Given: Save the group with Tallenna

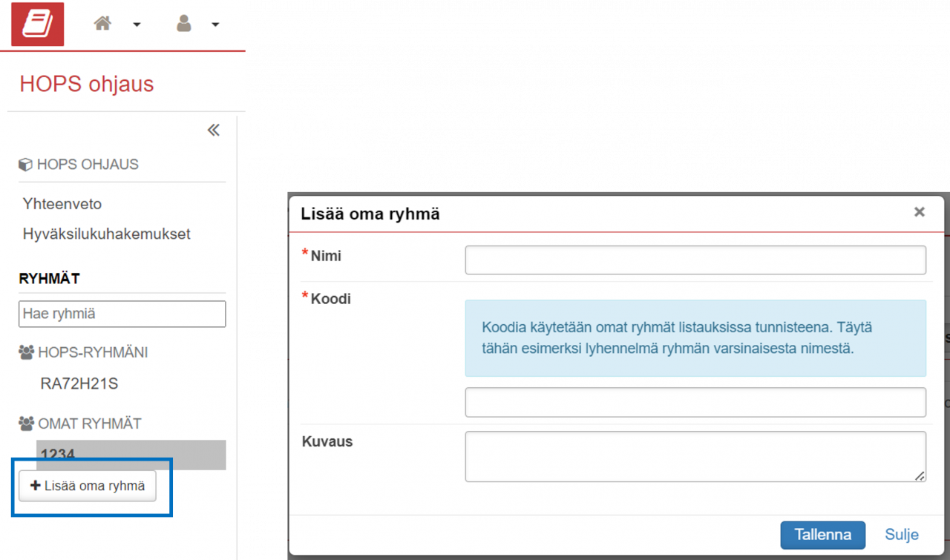Looking at the screenshot, I should (x=823, y=535).
